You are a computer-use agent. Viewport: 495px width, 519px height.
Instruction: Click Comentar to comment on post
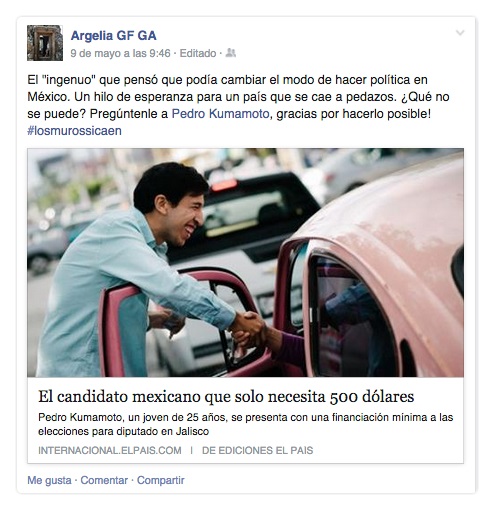pos(104,480)
